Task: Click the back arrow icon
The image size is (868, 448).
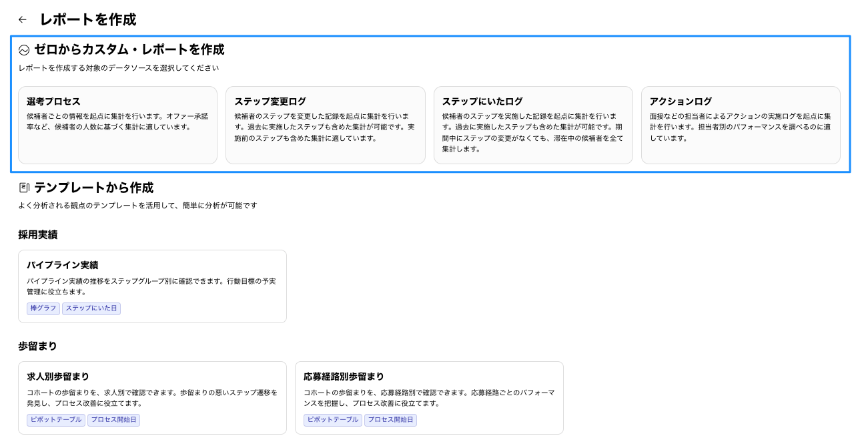Action: [x=23, y=20]
